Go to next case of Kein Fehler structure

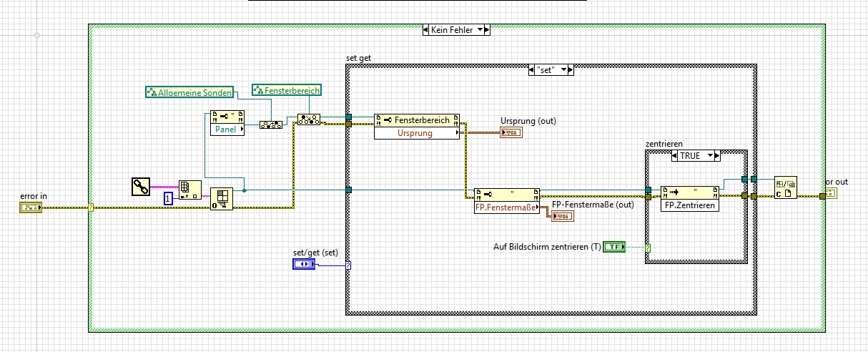(488, 30)
